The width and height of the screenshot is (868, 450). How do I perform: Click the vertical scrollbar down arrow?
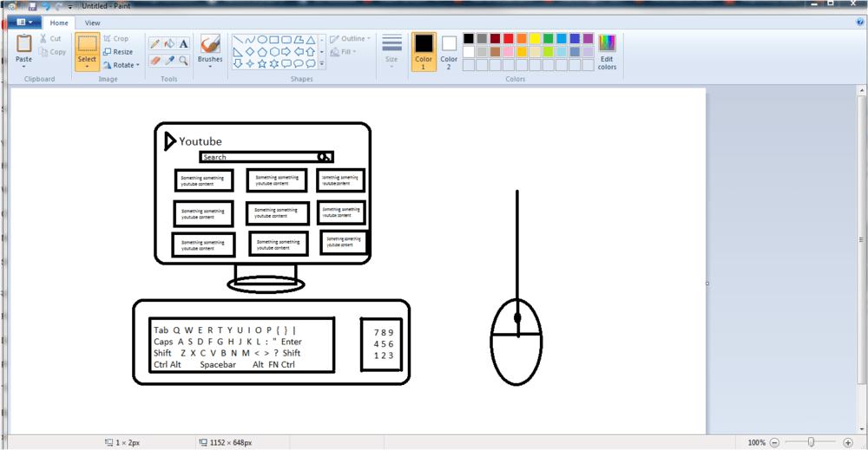pyautogui.click(x=862, y=429)
